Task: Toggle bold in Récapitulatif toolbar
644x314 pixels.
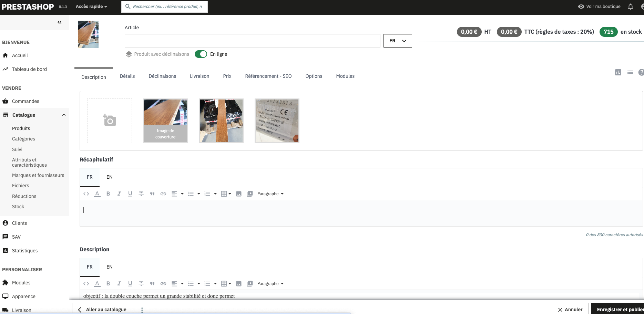Action: 108,194
